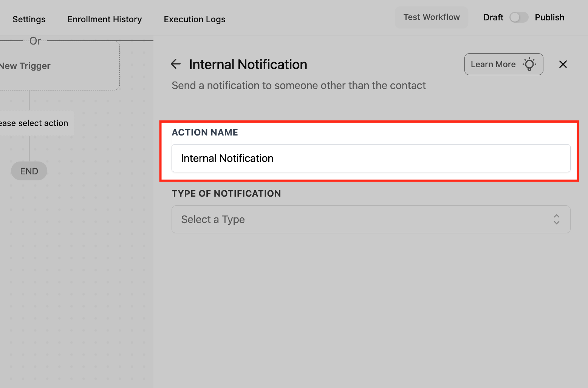588x388 pixels.
Task: Click the lightbulb icon in Learn More
Action: pyautogui.click(x=529, y=64)
